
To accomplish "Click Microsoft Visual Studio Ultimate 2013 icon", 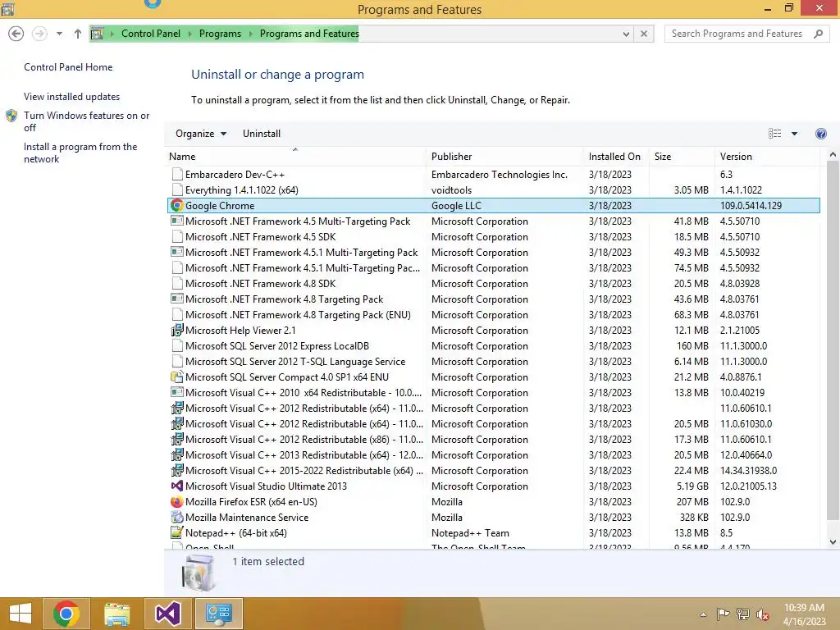I will click(x=177, y=486).
